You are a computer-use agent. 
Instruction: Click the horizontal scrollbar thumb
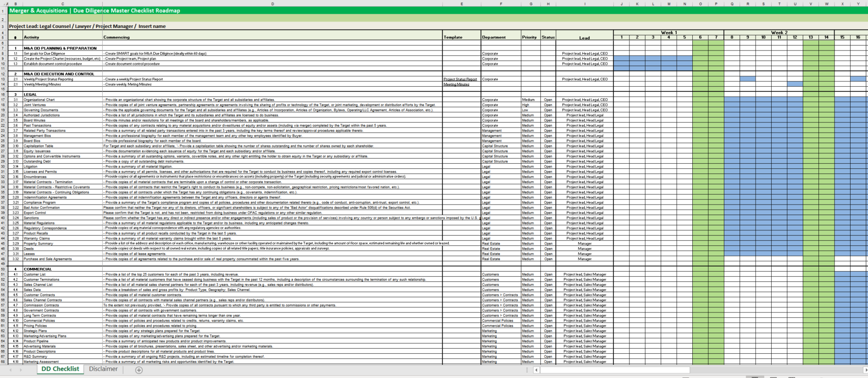pos(615,370)
